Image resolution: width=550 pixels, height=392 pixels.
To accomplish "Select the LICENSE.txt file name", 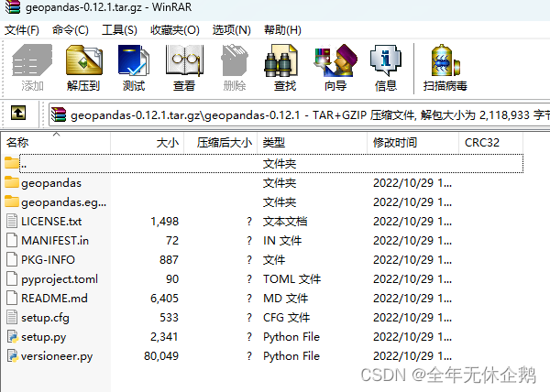I will (51, 222).
